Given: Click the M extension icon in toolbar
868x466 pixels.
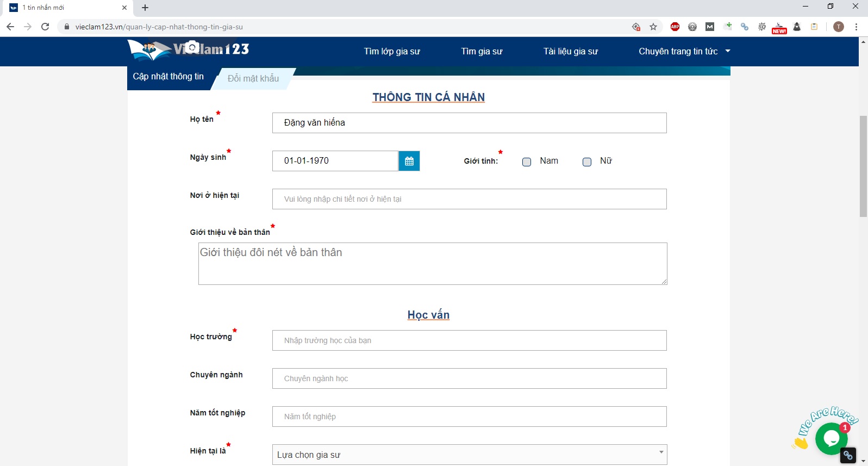Looking at the screenshot, I should click(710, 27).
